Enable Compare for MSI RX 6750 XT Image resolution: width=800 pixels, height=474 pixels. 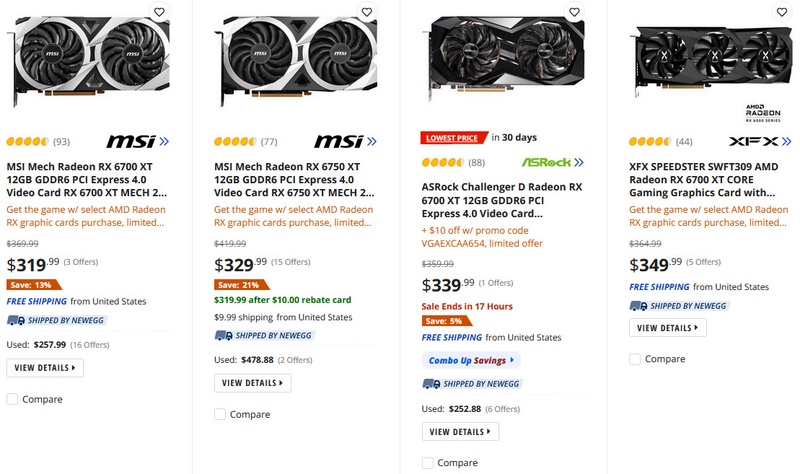(x=220, y=414)
